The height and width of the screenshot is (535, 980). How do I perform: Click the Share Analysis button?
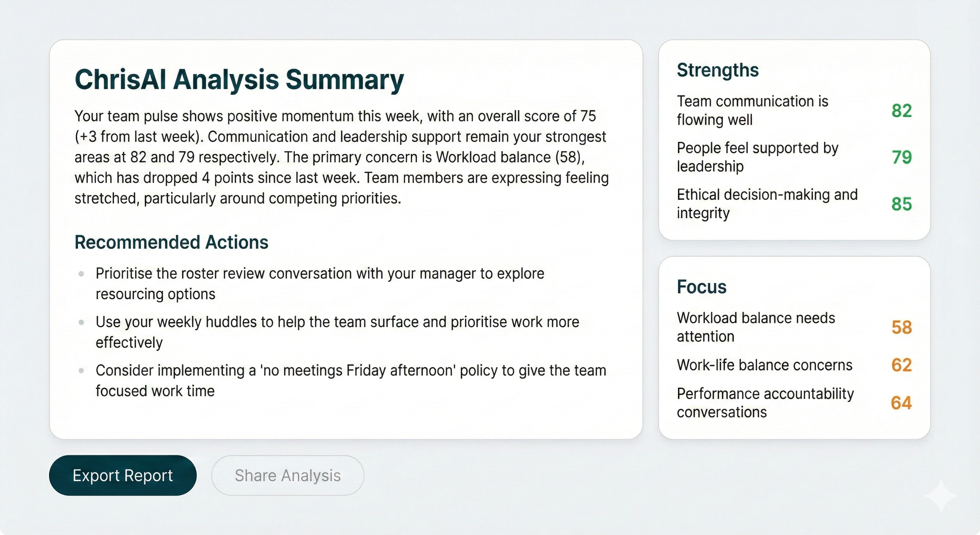click(x=287, y=475)
